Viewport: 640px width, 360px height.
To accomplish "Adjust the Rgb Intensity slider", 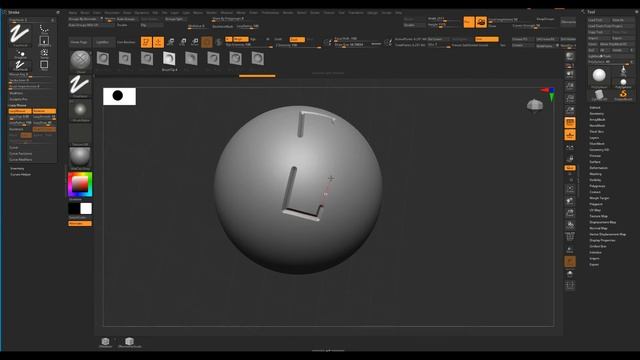I will tap(248, 44).
